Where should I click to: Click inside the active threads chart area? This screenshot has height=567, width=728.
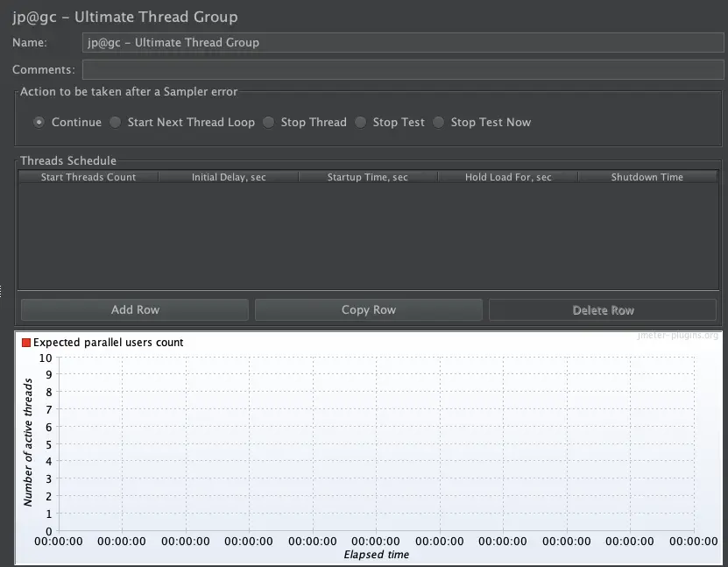[x=377, y=444]
